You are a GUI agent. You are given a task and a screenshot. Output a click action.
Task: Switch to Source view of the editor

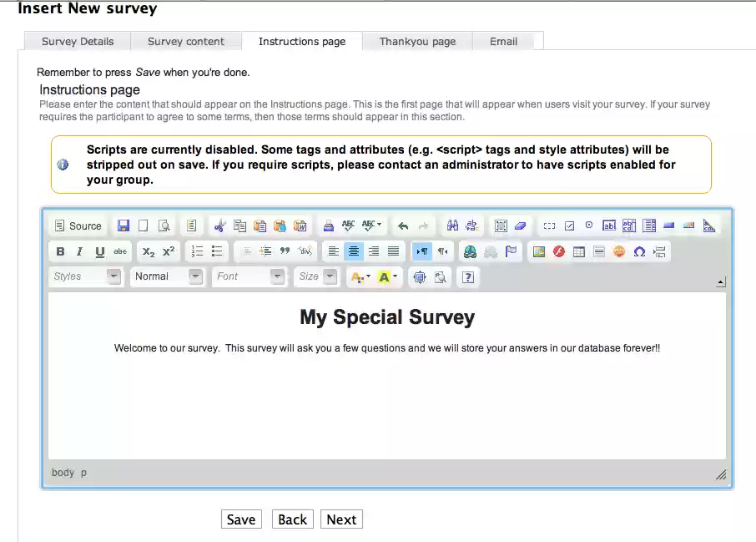click(78, 225)
